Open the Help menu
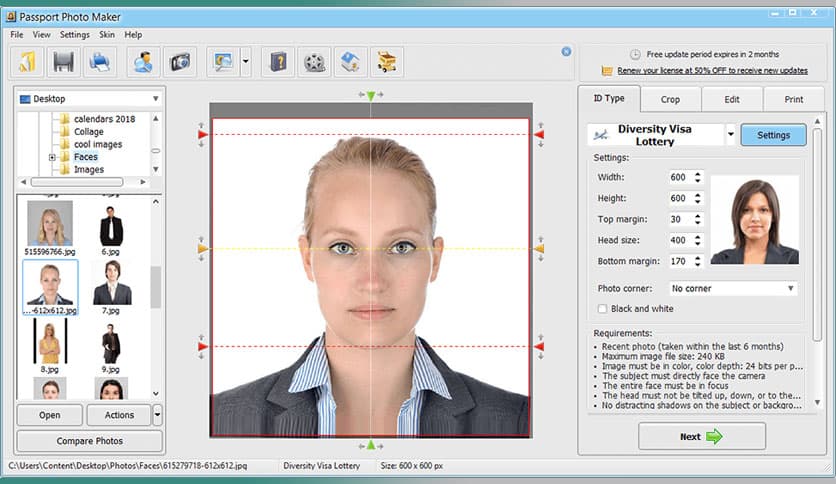The height and width of the screenshot is (484, 836). pyautogui.click(x=133, y=35)
